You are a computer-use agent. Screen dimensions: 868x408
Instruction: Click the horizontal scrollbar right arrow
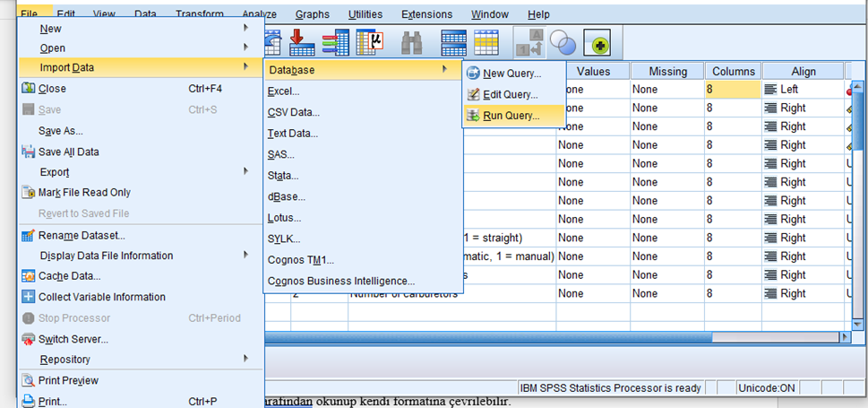point(845,336)
